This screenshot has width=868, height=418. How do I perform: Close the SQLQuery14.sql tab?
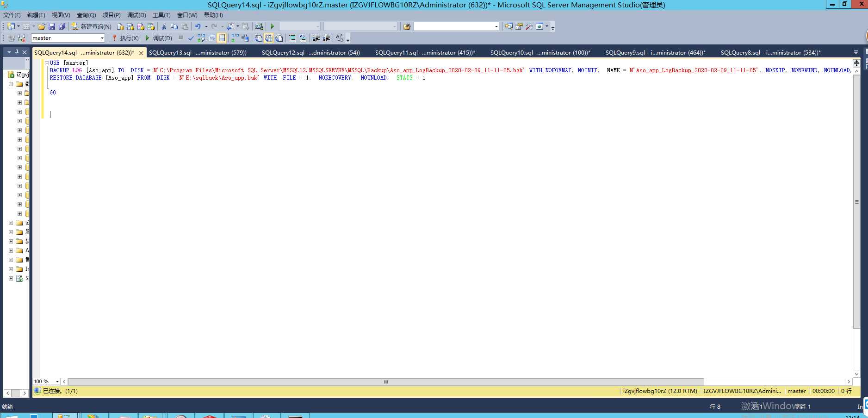[x=141, y=53]
